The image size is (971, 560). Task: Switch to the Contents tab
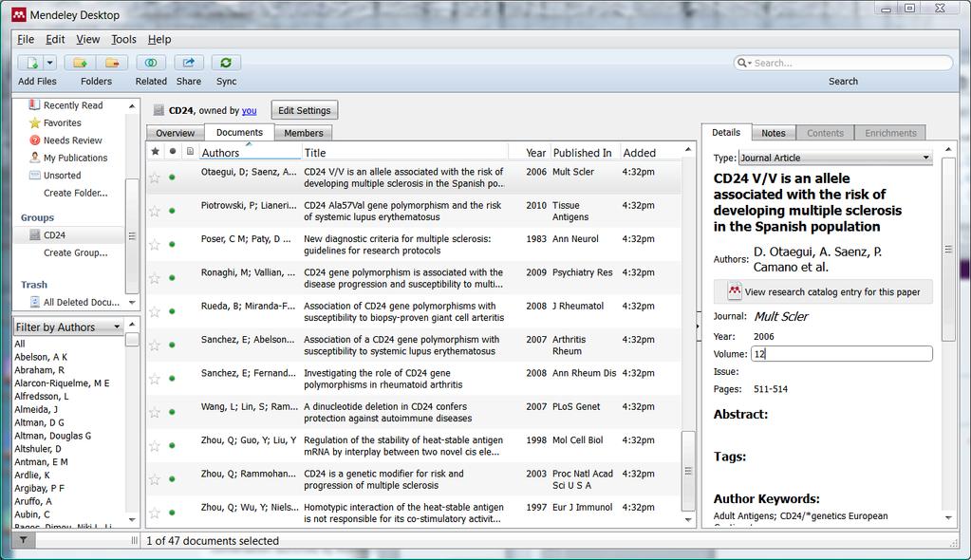[x=825, y=133]
